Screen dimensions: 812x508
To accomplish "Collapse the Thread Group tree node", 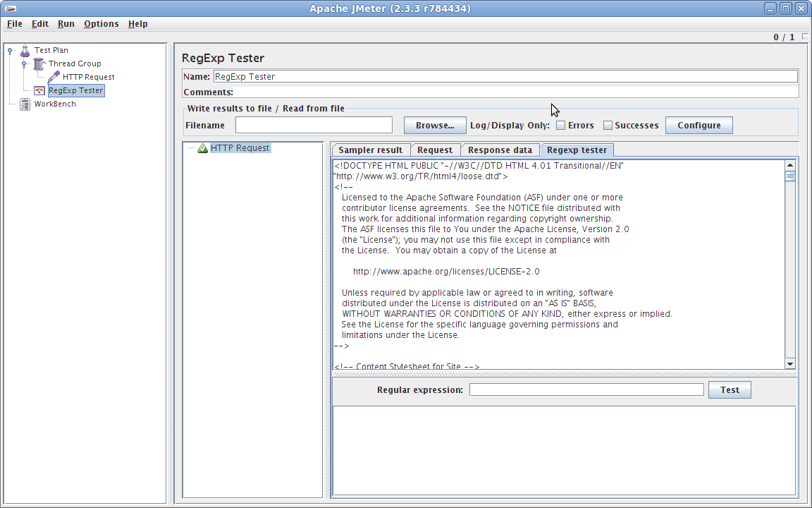I will click(x=24, y=64).
